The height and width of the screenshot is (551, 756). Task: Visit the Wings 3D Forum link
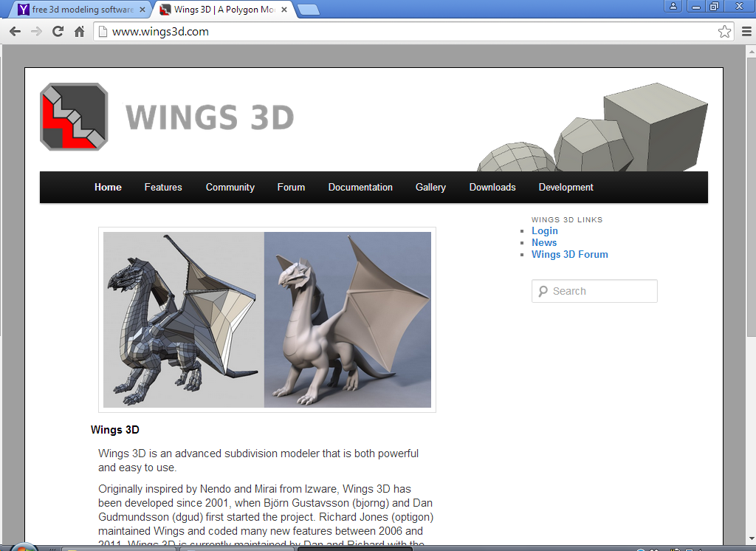[x=570, y=254]
